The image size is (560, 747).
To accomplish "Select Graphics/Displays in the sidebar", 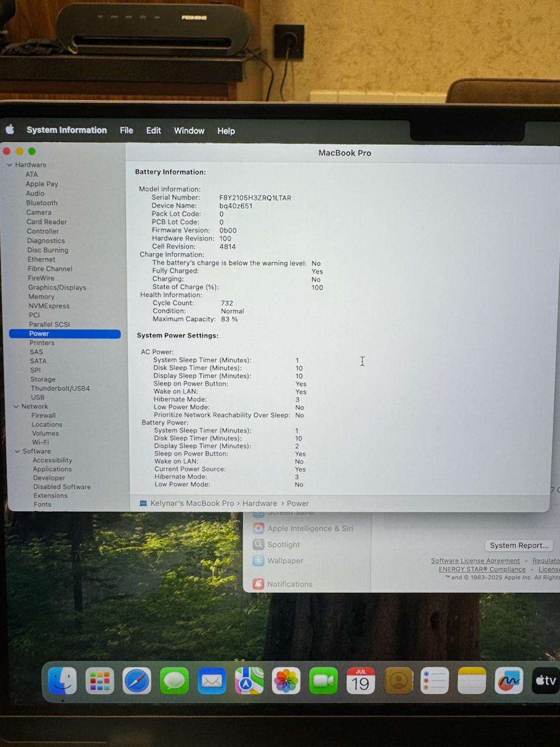I will pyautogui.click(x=57, y=287).
